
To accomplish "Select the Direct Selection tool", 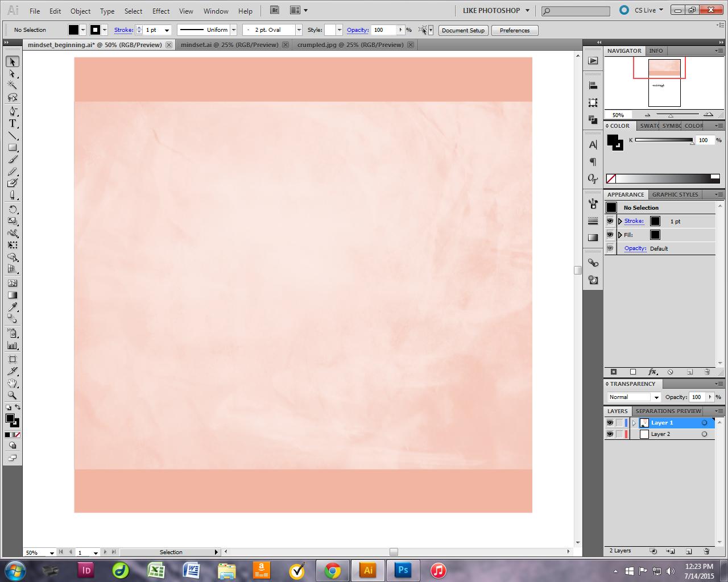I will (x=12, y=74).
